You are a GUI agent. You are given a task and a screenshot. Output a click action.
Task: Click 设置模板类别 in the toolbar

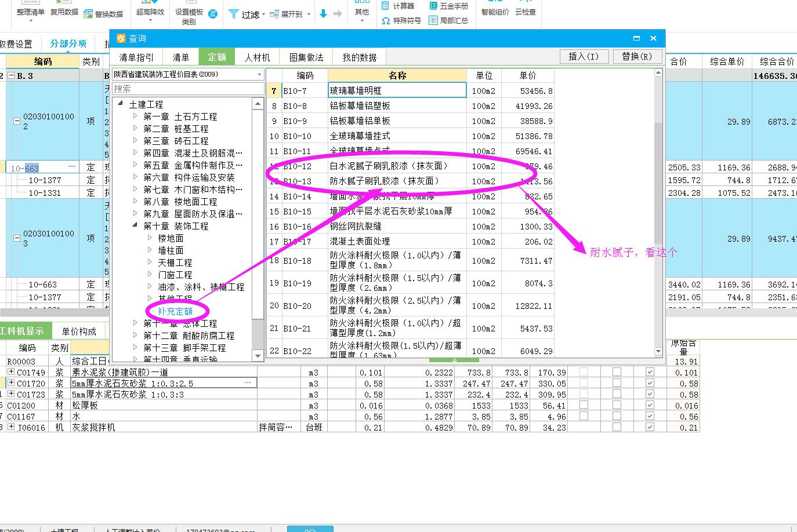[x=189, y=16]
